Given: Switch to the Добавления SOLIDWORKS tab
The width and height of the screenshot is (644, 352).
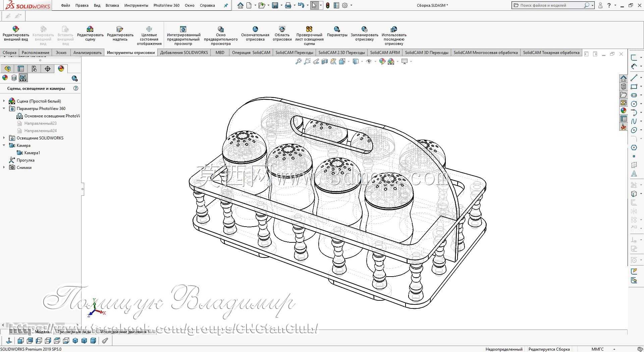Looking at the screenshot, I should (x=184, y=53).
